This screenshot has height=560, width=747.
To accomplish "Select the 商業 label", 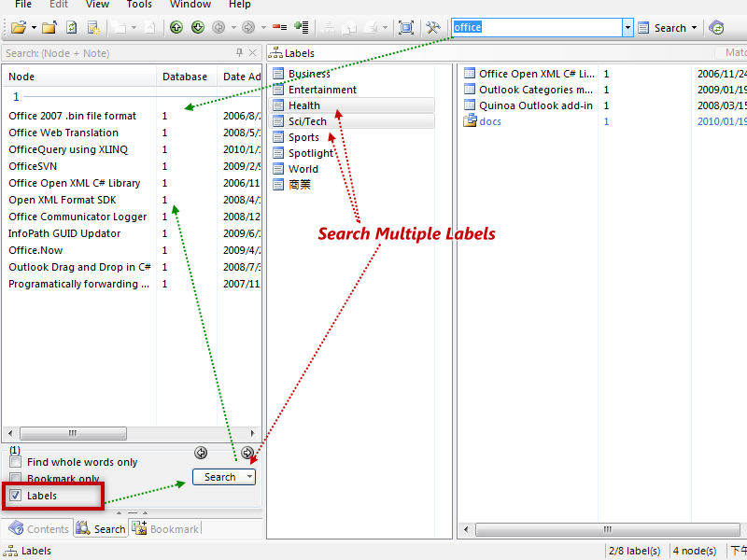I will click(300, 185).
